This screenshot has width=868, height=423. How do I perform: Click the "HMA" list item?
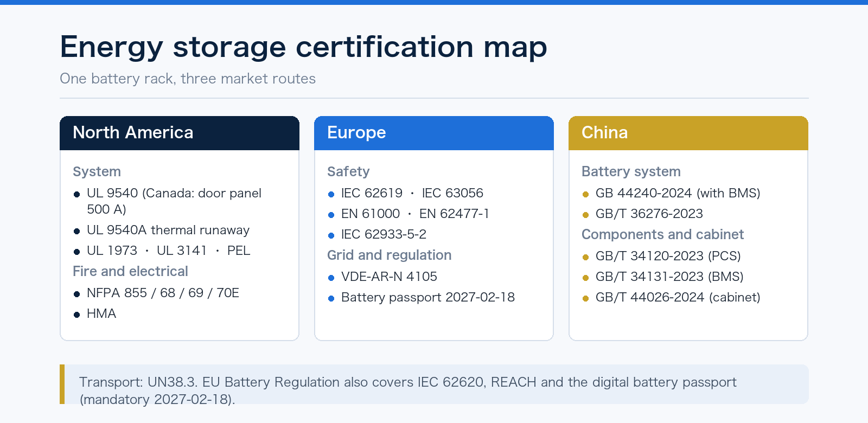coord(101,313)
